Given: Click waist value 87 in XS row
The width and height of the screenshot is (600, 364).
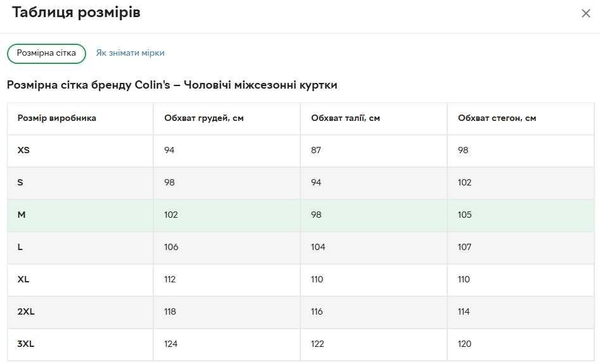Looking at the screenshot, I should click(316, 151).
